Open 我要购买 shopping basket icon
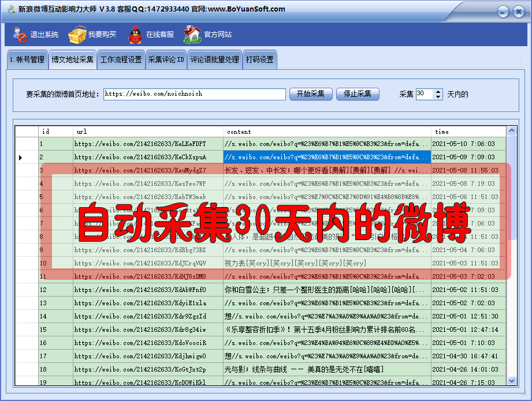Image resolution: width=532 pixels, height=401 pixels. [77, 35]
